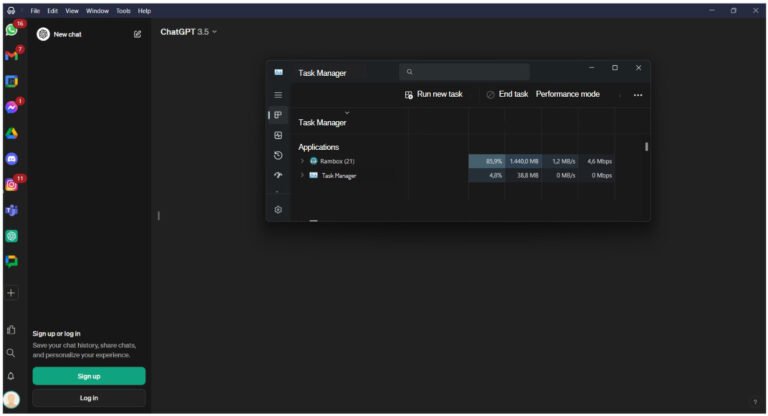This screenshot has height=416, width=768.
Task: Open Messenger service in the sidebar
Action: pyautogui.click(x=11, y=107)
